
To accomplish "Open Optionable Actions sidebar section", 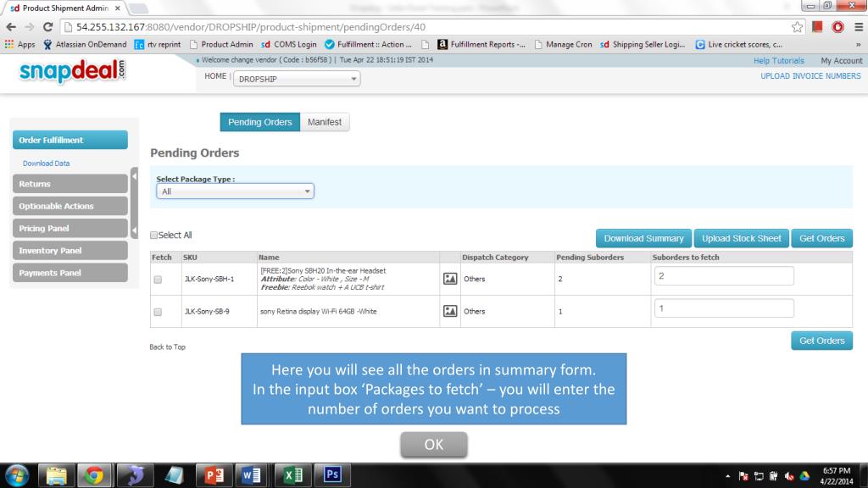I will (70, 206).
